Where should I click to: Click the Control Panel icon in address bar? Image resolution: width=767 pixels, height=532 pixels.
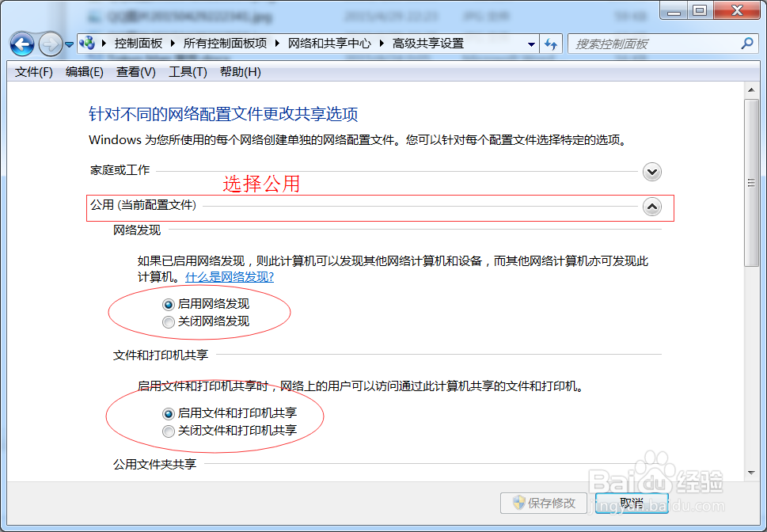point(87,43)
